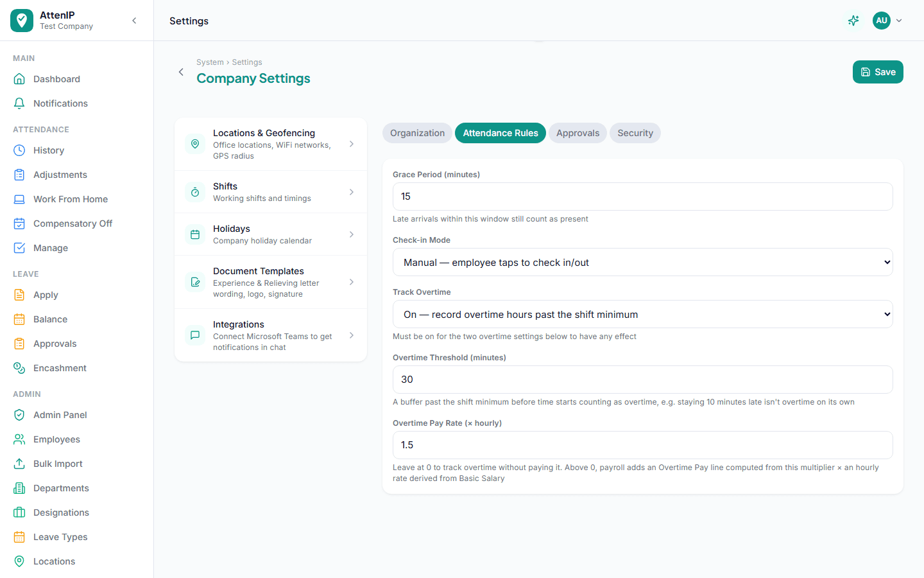Viewport: 924px width, 578px height.
Task: Open the Check-in Mode dropdown
Action: (x=642, y=262)
